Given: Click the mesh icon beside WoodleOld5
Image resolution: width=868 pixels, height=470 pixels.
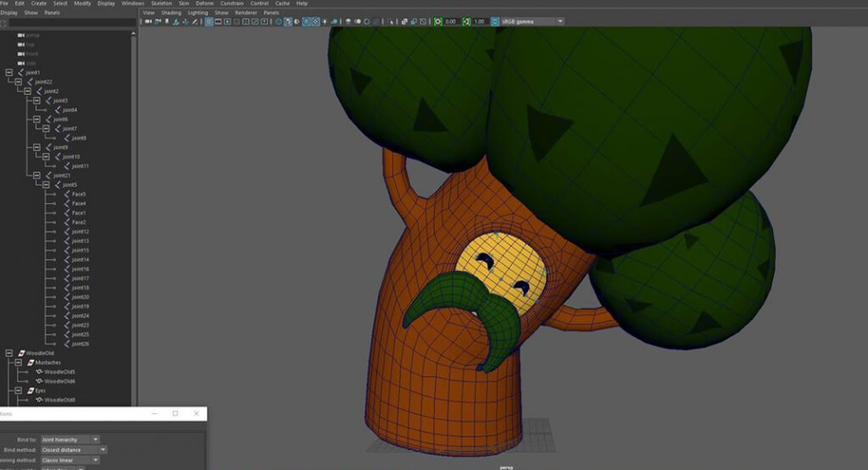Looking at the screenshot, I should pyautogui.click(x=39, y=372).
